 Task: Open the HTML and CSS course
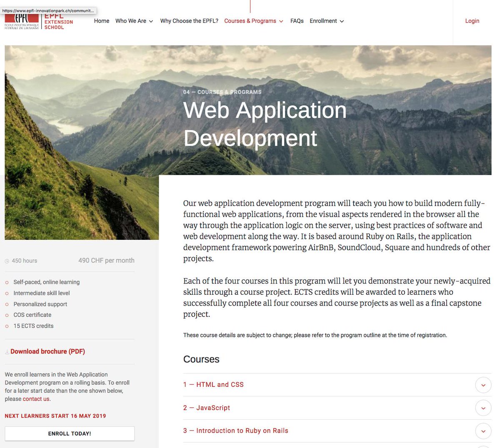click(x=213, y=385)
